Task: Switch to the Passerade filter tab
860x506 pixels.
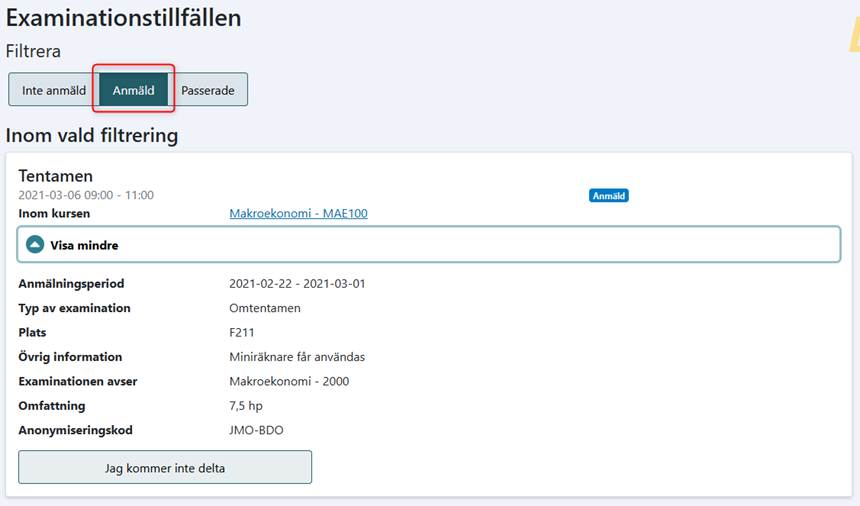Action: coord(208,90)
